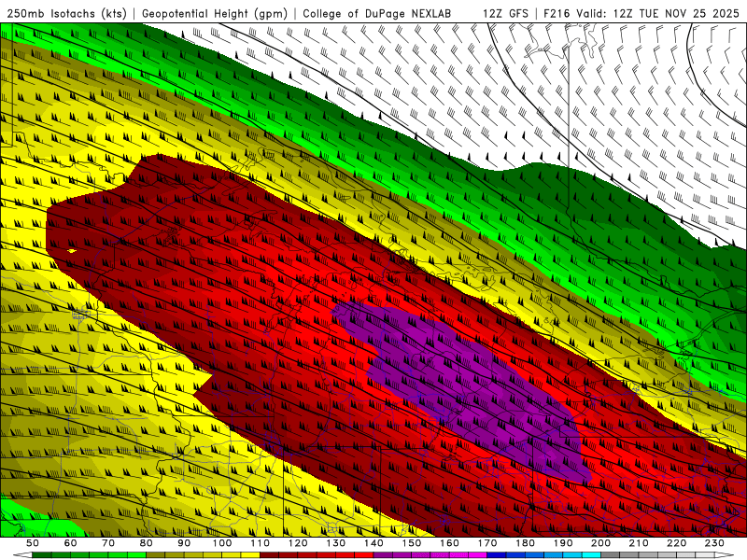Click the 'Valid: 12Z TUE NOV 25 2025' timestamp
The width and height of the screenshot is (747, 560).
click(658, 13)
